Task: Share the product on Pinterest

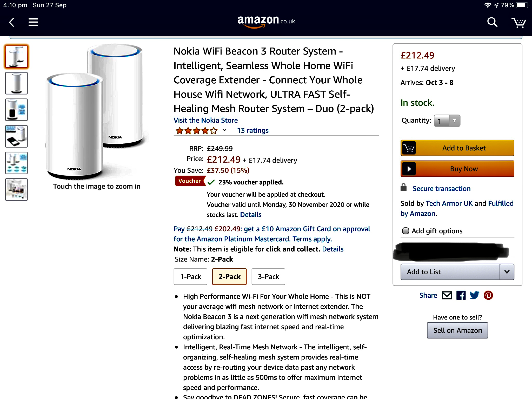Action: coord(488,295)
